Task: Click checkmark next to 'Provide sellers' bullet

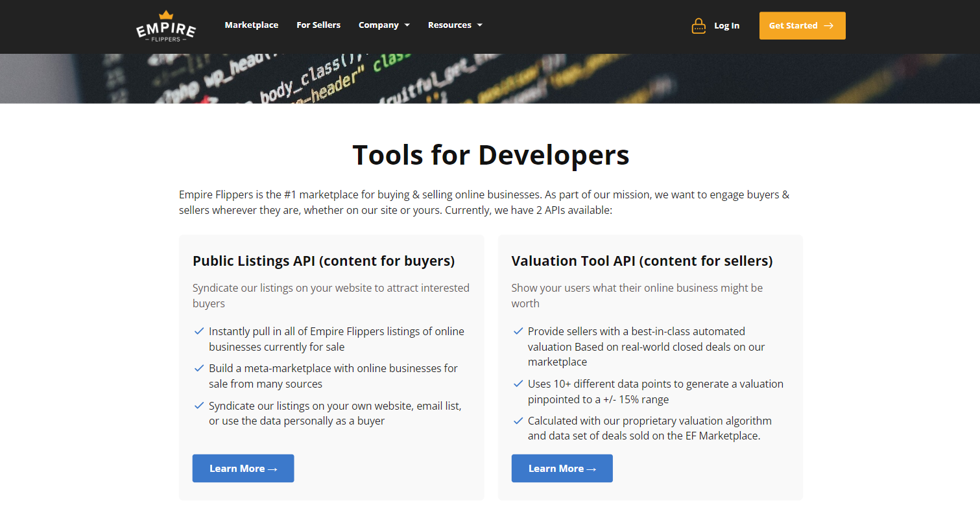Action: pyautogui.click(x=518, y=331)
